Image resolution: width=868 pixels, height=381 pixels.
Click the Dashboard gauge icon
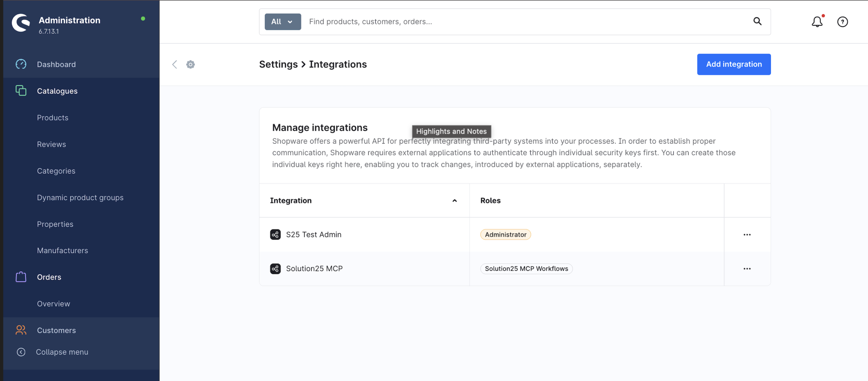coord(21,64)
